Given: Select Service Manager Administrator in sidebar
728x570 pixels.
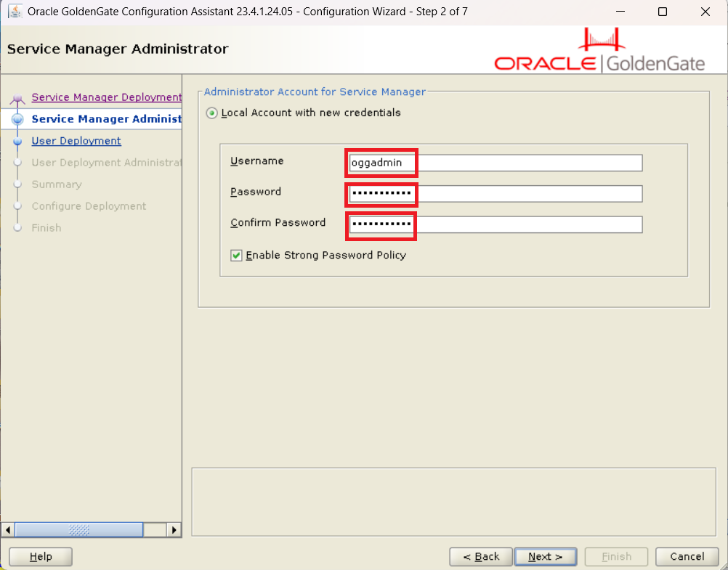Looking at the screenshot, I should point(106,119).
